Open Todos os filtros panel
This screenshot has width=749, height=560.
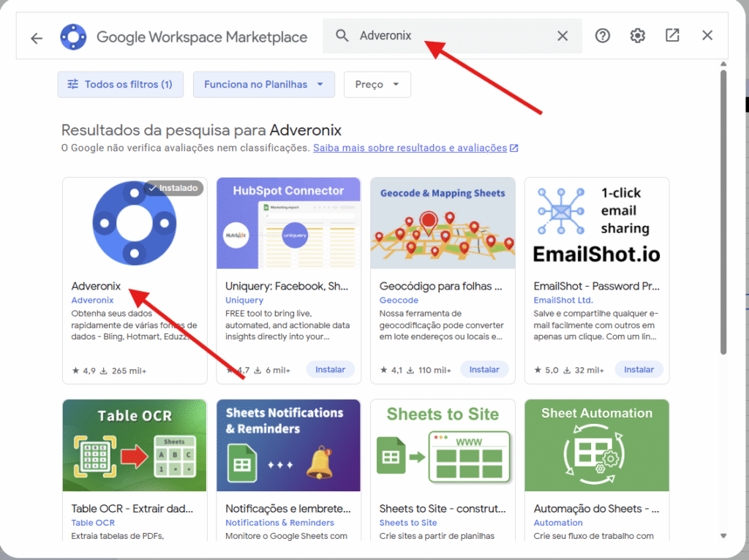click(x=120, y=84)
